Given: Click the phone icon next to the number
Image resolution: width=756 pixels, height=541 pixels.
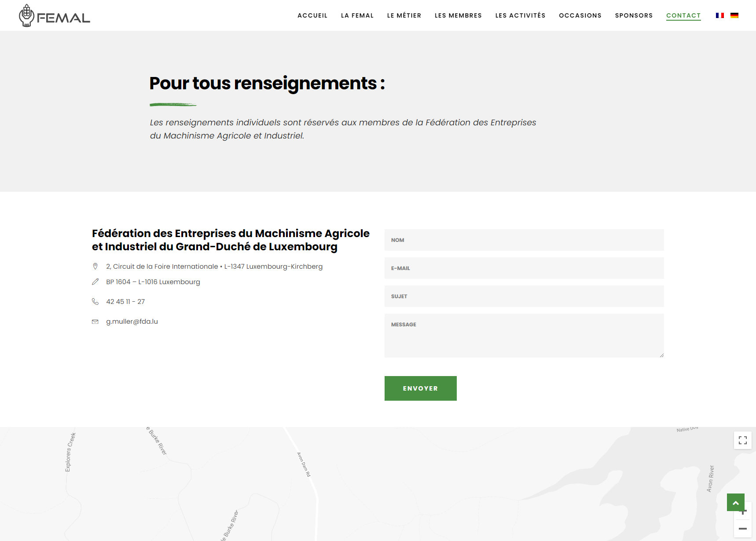Looking at the screenshot, I should pyautogui.click(x=95, y=302).
